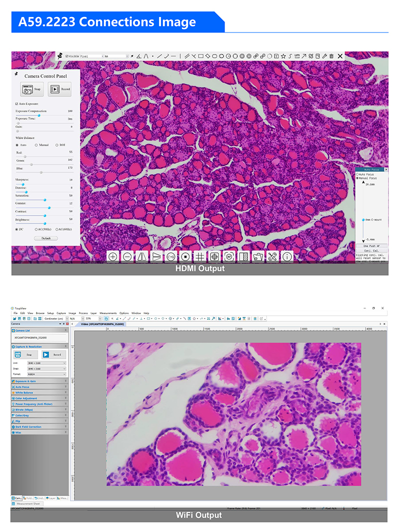
Task: Open the Measurements menu
Action: (107, 313)
